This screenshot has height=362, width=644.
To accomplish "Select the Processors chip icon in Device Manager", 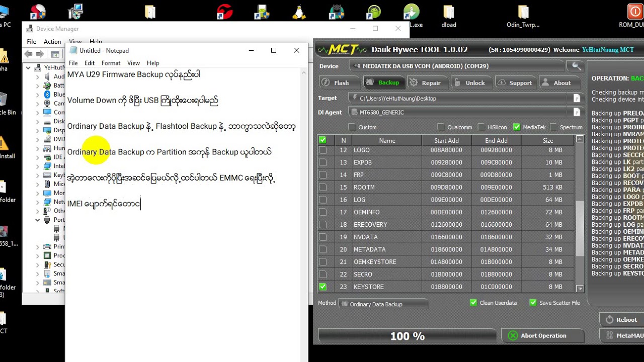I will pyautogui.click(x=47, y=255).
